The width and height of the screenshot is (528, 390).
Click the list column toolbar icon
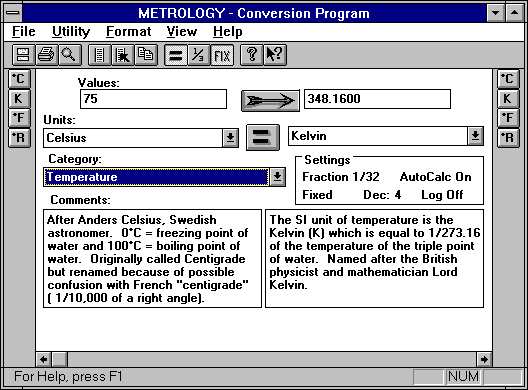tap(99, 55)
